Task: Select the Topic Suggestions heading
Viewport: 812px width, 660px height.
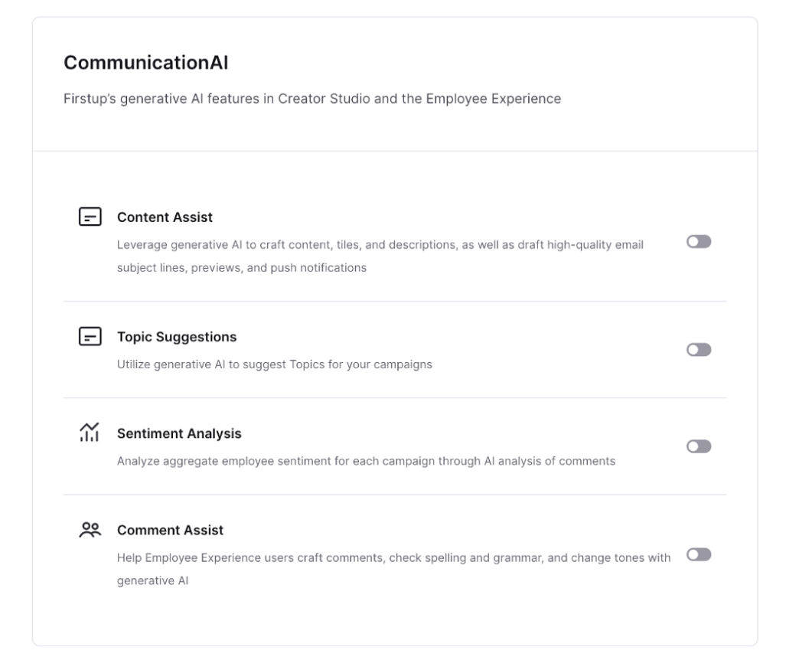Action: [x=177, y=337]
